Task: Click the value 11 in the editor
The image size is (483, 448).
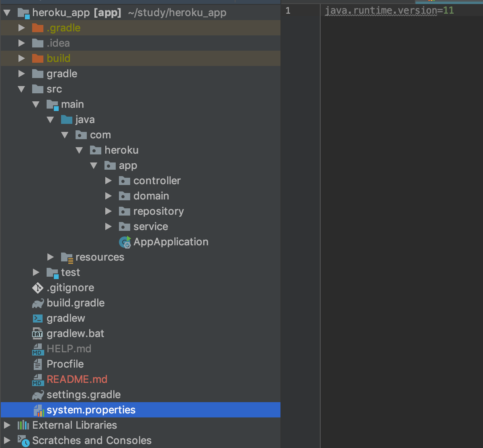Action: tap(448, 11)
